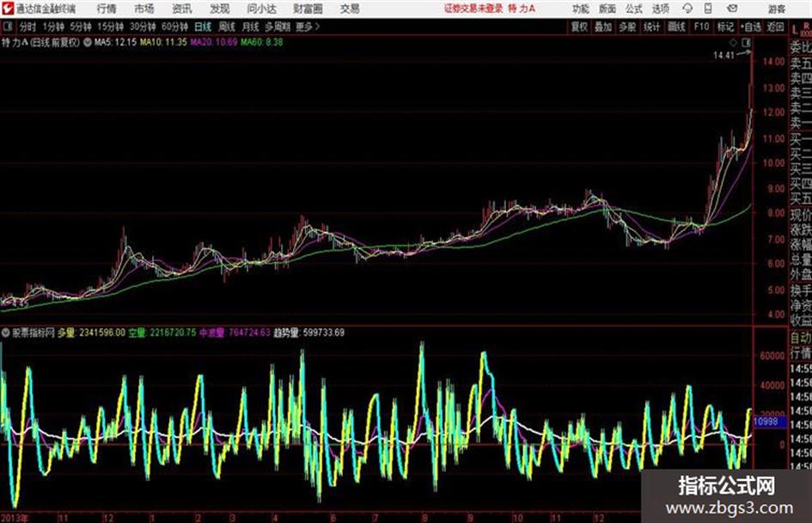Switch to the 5分钟 period tab
The width and height of the screenshot is (812, 523).
(x=81, y=27)
